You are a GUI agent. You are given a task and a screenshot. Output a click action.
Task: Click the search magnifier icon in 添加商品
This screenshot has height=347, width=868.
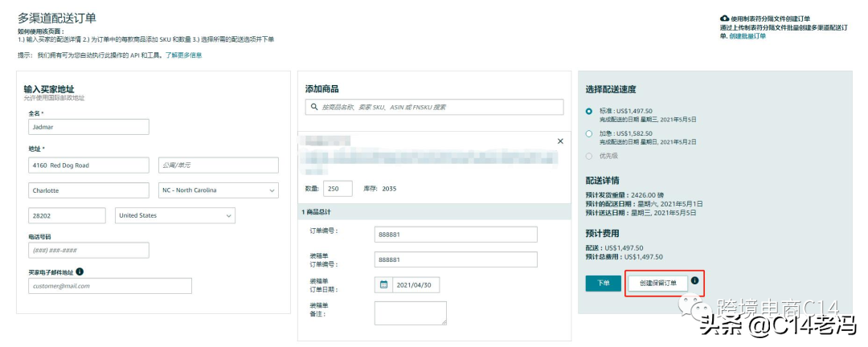pos(313,107)
